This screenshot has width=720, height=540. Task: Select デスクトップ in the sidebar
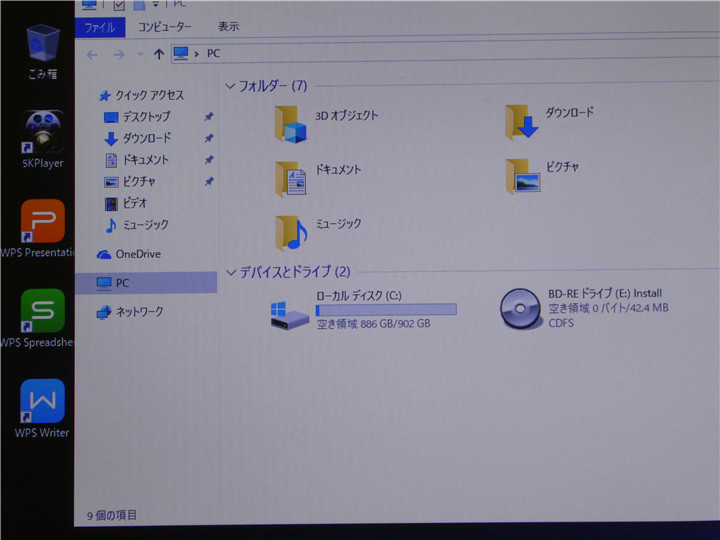[137, 117]
